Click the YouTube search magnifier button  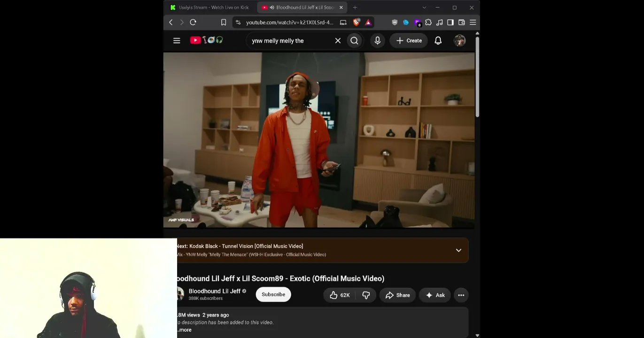[x=354, y=41]
